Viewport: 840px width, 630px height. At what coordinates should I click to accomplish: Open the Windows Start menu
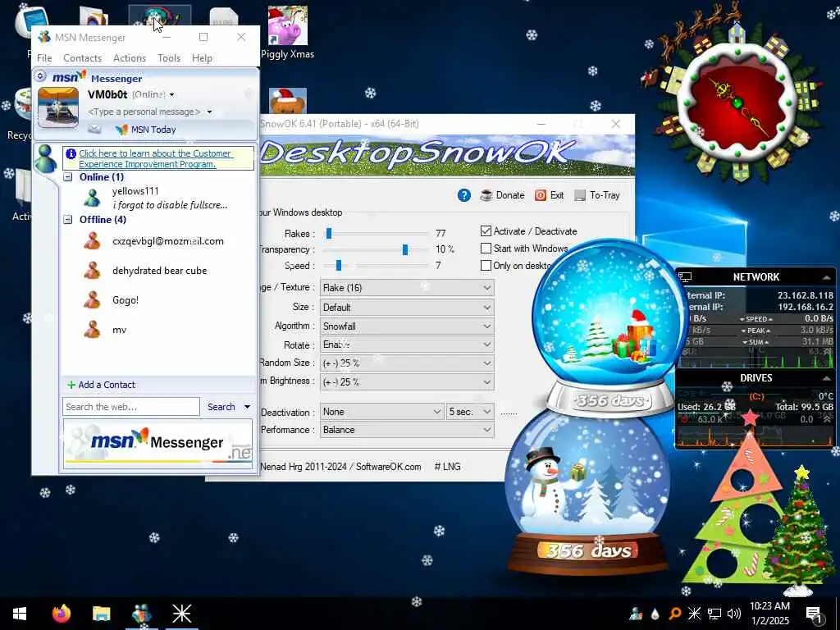20,614
